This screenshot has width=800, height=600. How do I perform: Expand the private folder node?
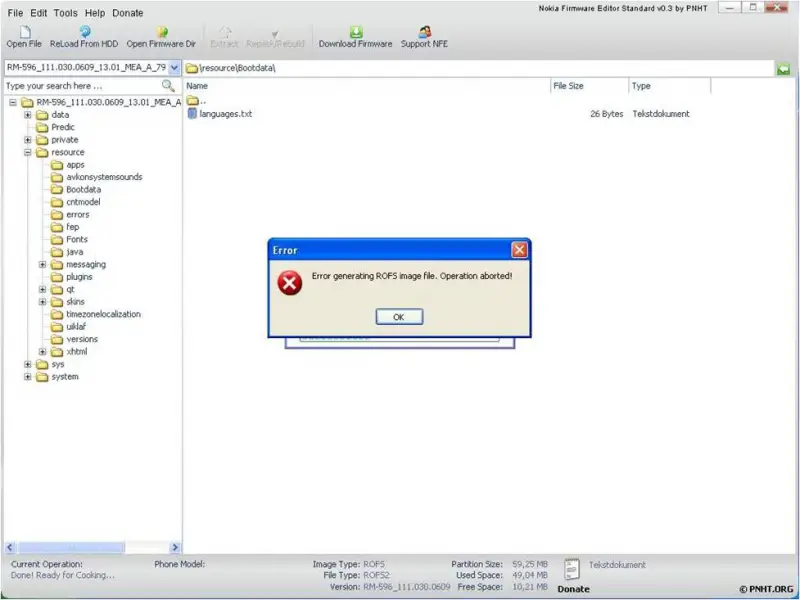click(x=28, y=140)
